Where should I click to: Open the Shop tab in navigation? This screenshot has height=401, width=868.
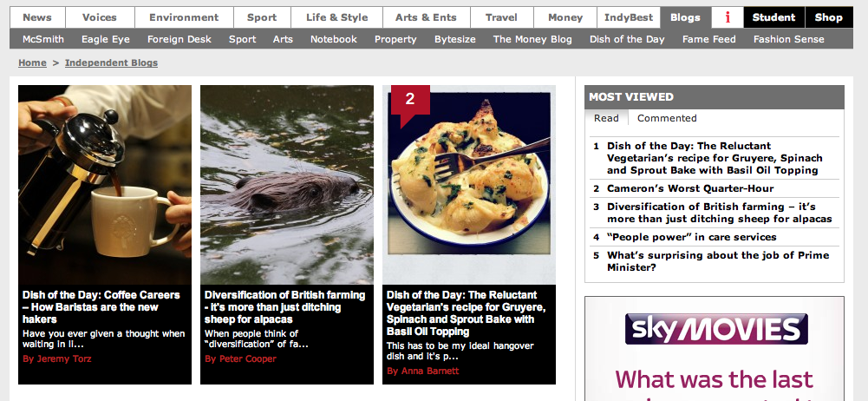829,17
